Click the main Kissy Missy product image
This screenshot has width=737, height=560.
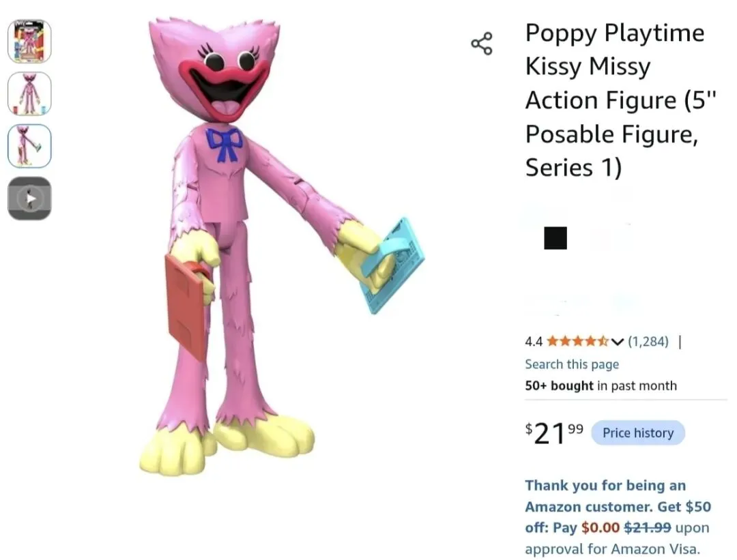(x=281, y=247)
